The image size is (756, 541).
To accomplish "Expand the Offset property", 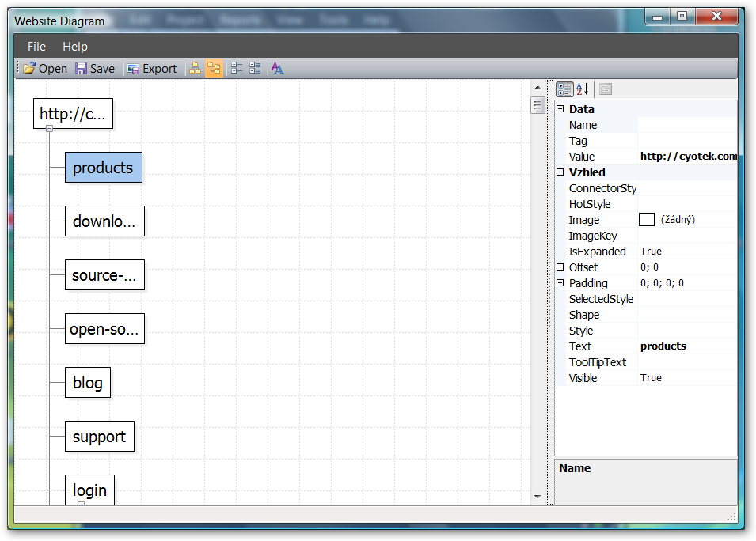I will click(560, 267).
